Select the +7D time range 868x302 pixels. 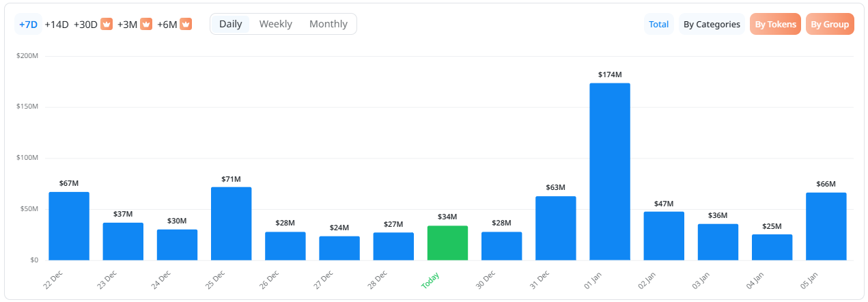pyautogui.click(x=28, y=24)
